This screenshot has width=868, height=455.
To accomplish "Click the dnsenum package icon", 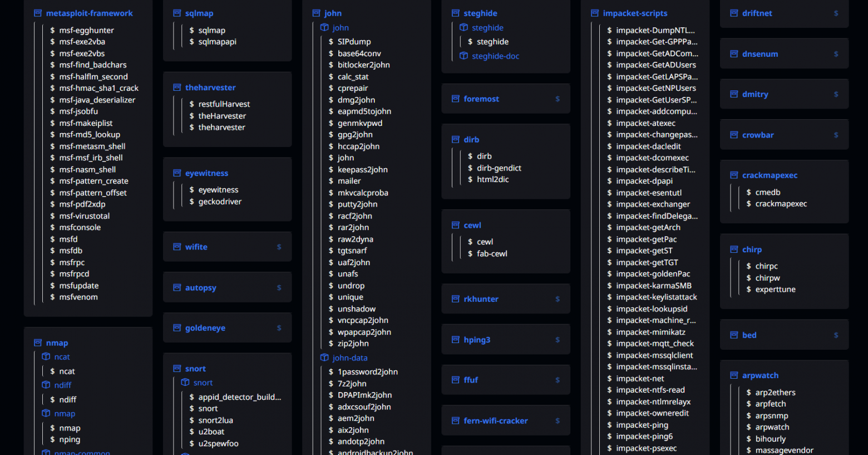I will [734, 54].
